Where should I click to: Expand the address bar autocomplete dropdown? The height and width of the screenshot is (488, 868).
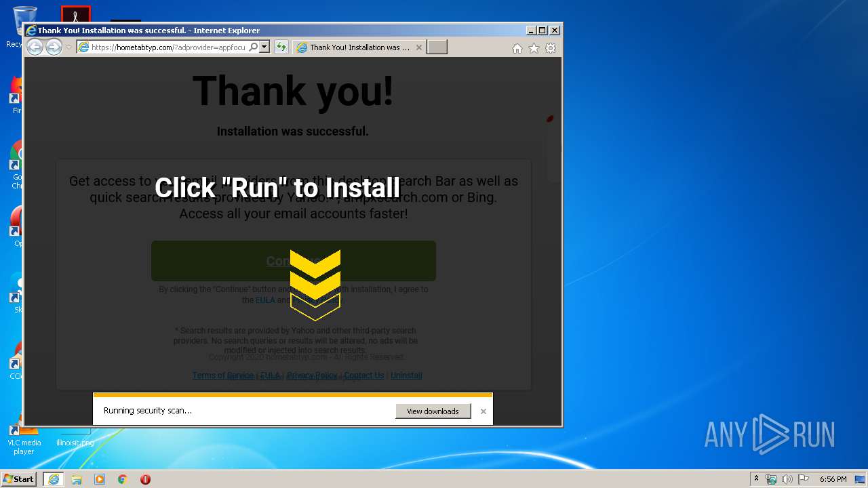coord(264,47)
